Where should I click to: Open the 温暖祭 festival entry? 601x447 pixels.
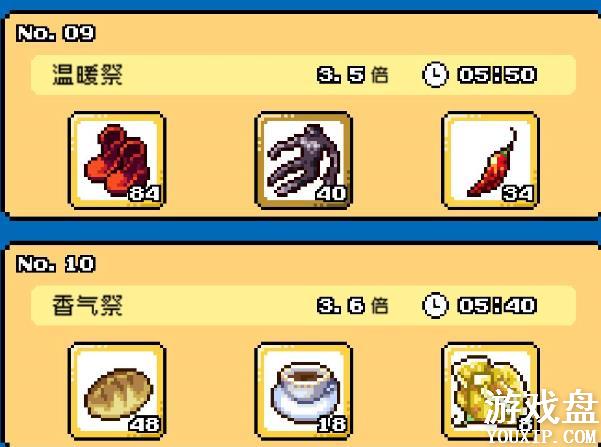87,74
